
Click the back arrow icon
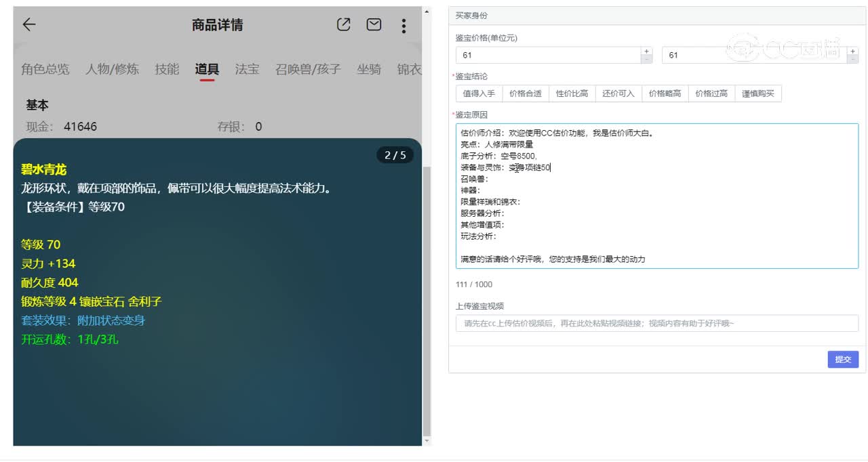point(27,24)
